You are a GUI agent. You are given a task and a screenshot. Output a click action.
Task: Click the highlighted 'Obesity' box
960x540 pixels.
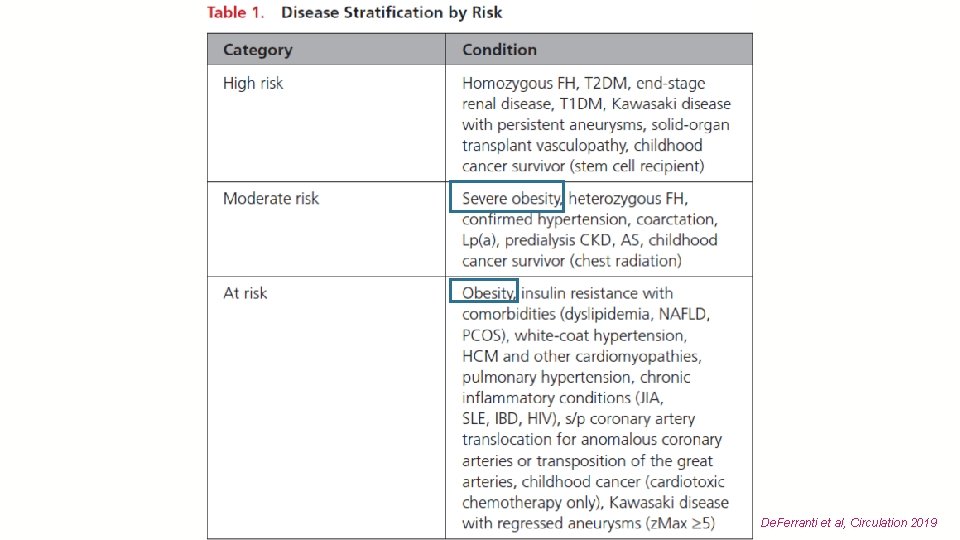tap(484, 291)
